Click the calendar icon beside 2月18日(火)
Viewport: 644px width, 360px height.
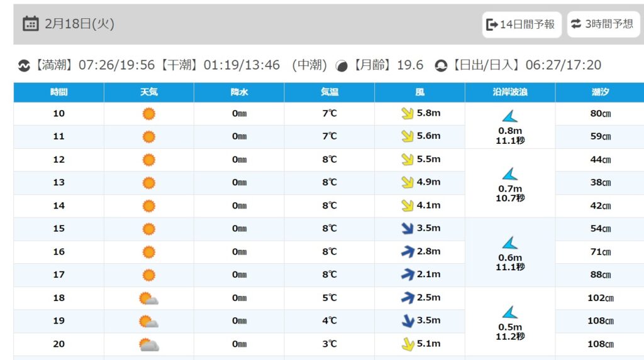(30, 24)
